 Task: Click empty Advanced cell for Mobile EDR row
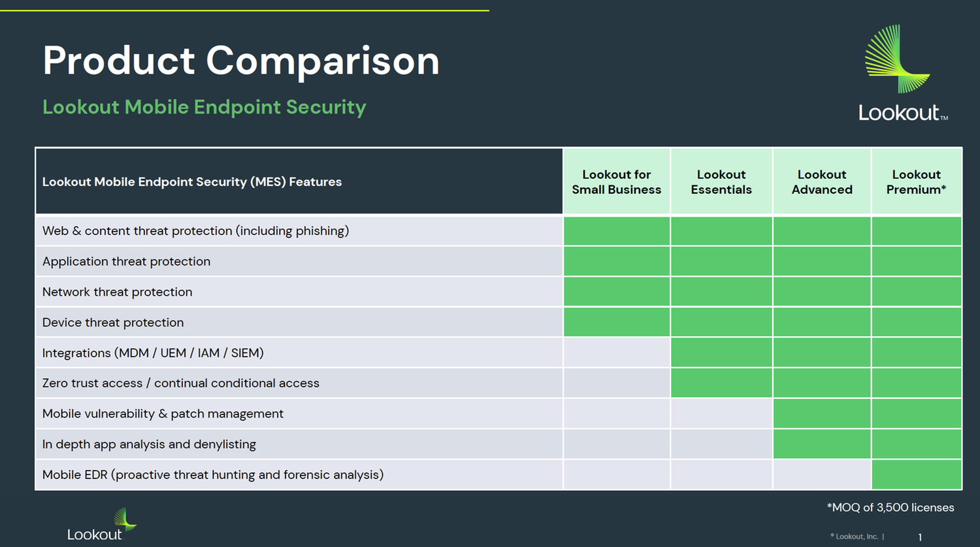click(822, 475)
